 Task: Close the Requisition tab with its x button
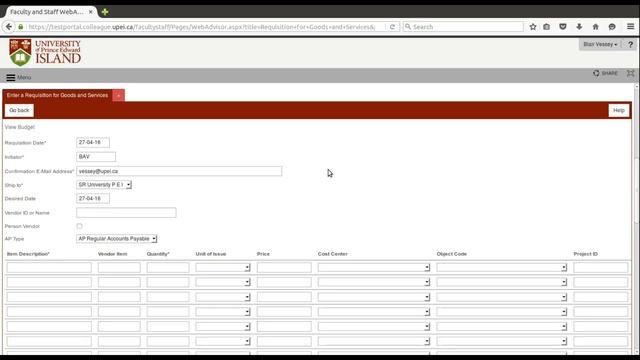tap(118, 96)
